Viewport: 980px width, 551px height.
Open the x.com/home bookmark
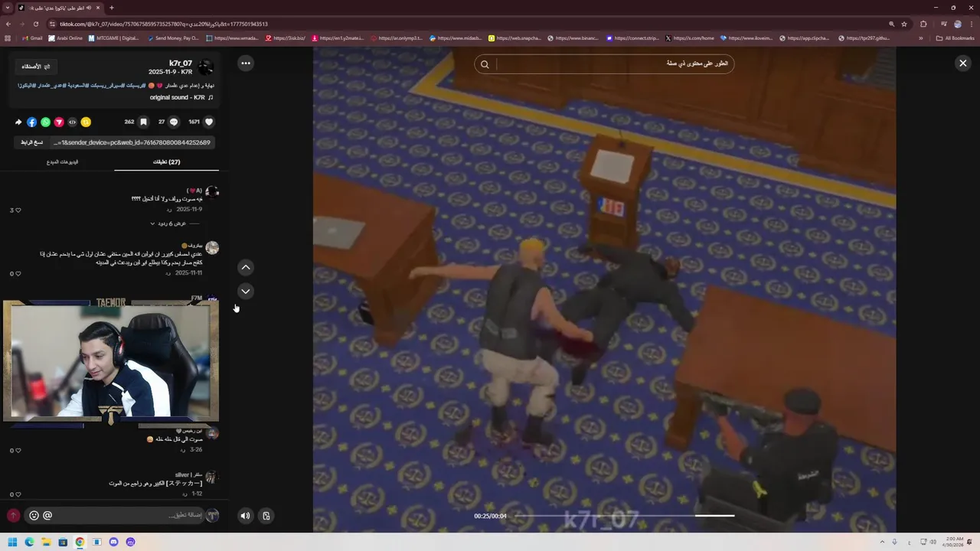point(690,38)
